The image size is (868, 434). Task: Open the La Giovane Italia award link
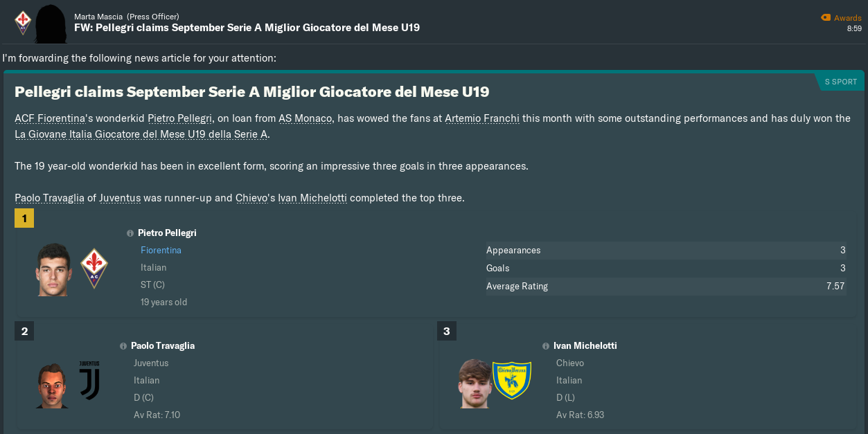141,134
